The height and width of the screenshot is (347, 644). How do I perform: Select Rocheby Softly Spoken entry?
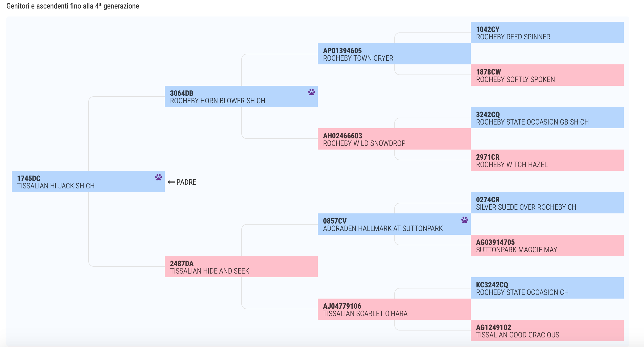(x=547, y=75)
